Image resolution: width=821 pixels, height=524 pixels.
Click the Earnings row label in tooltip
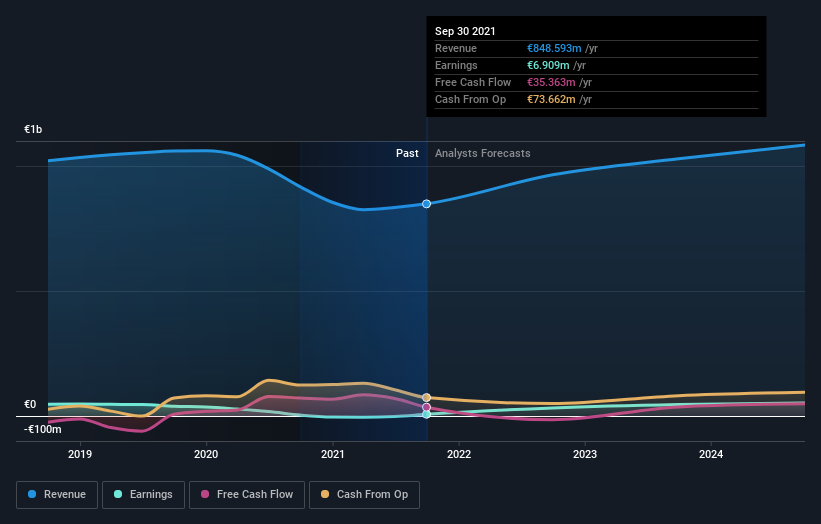click(x=456, y=65)
